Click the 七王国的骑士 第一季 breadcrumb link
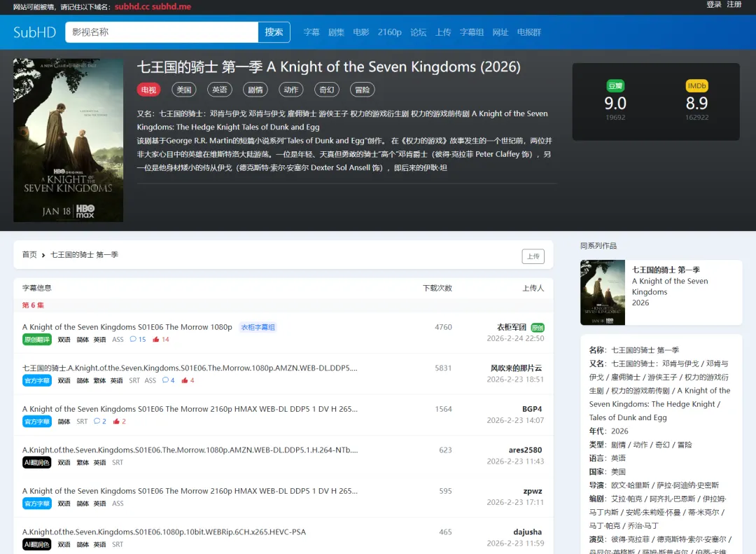 [x=85, y=255]
